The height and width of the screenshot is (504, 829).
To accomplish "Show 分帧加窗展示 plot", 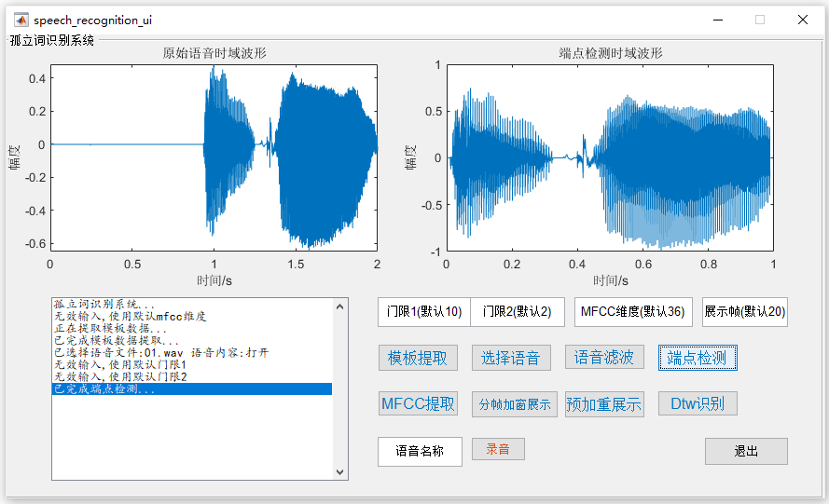I will pos(515,404).
